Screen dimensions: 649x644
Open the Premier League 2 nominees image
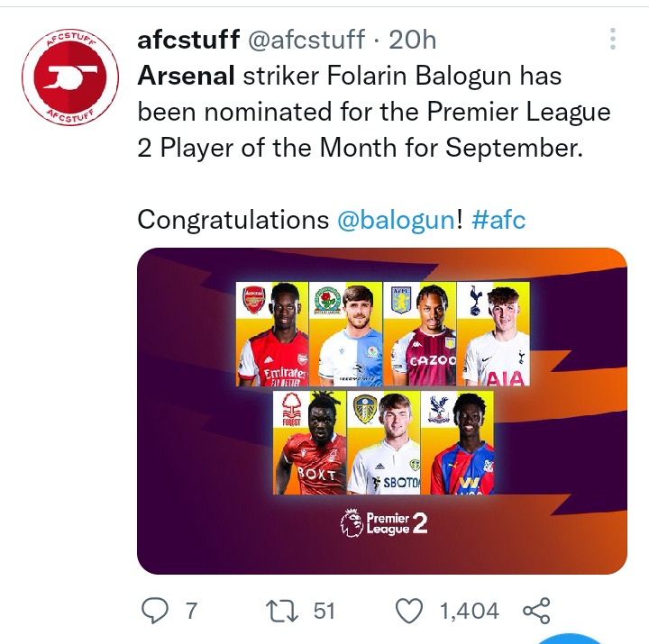pyautogui.click(x=382, y=411)
